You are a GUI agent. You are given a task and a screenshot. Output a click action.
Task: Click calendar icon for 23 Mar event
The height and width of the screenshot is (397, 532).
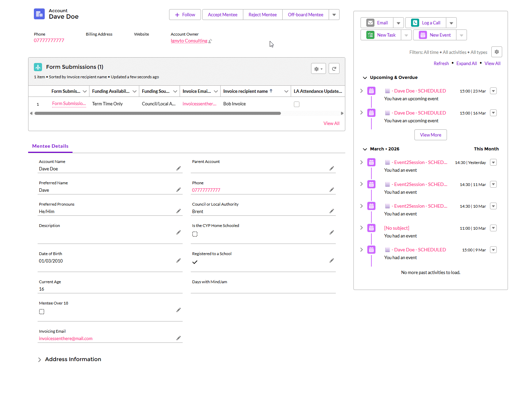[371, 91]
